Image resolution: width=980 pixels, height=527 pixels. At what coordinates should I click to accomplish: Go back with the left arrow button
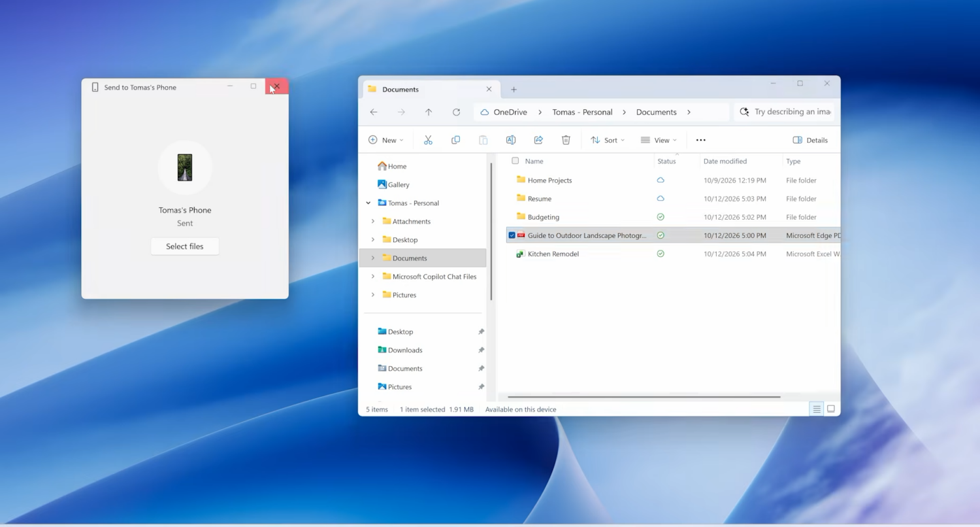(x=374, y=112)
